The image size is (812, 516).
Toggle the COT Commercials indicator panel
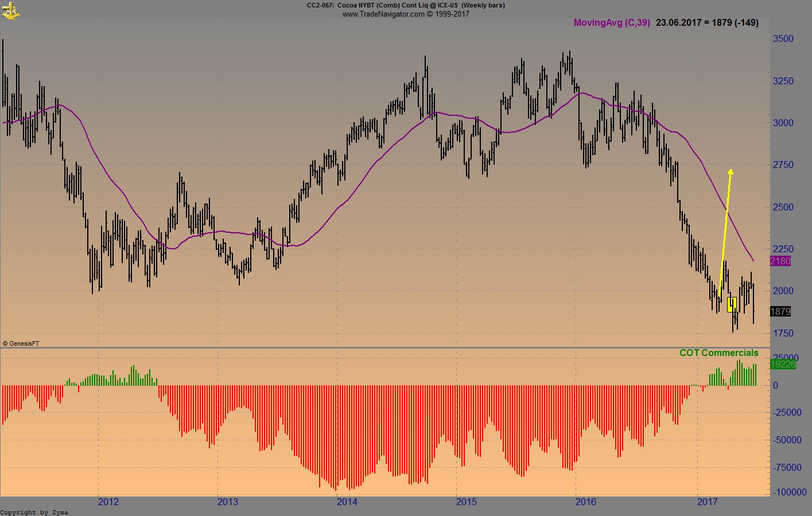click(718, 353)
